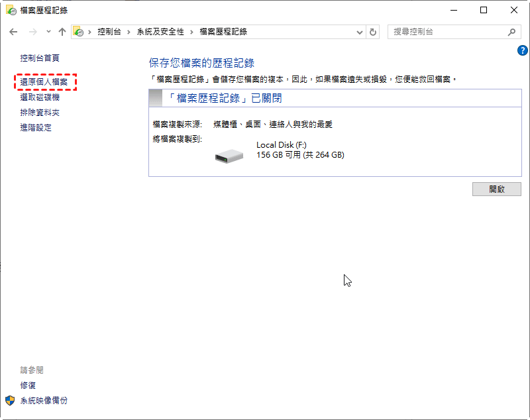Viewport: 530px width, 420px height.
Task: Open 還原個人檔案 link
Action: click(44, 82)
